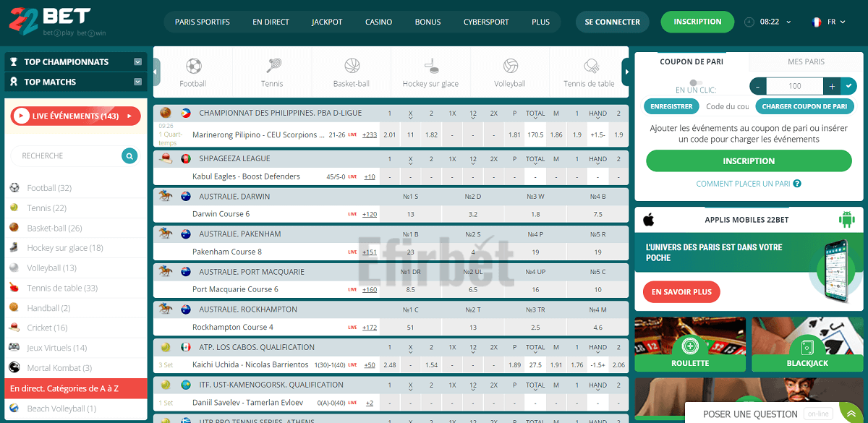Click the question mark help icon
The height and width of the screenshot is (423, 868).
click(797, 184)
